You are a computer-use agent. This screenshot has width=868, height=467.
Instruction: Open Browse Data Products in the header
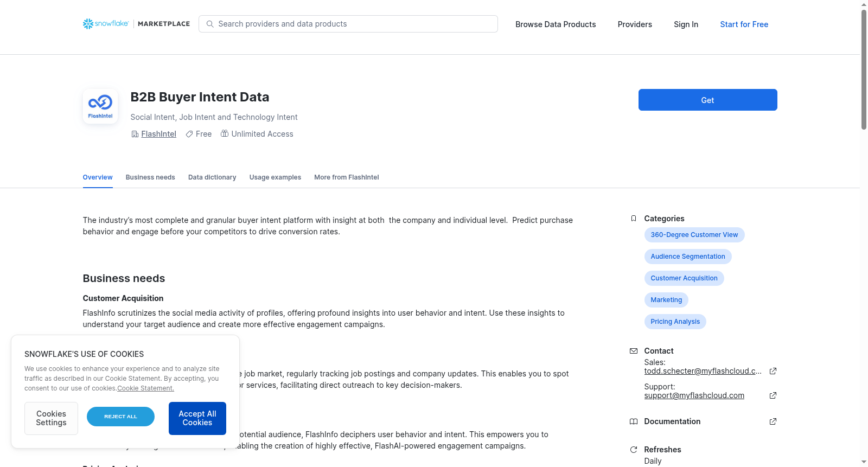point(556,24)
